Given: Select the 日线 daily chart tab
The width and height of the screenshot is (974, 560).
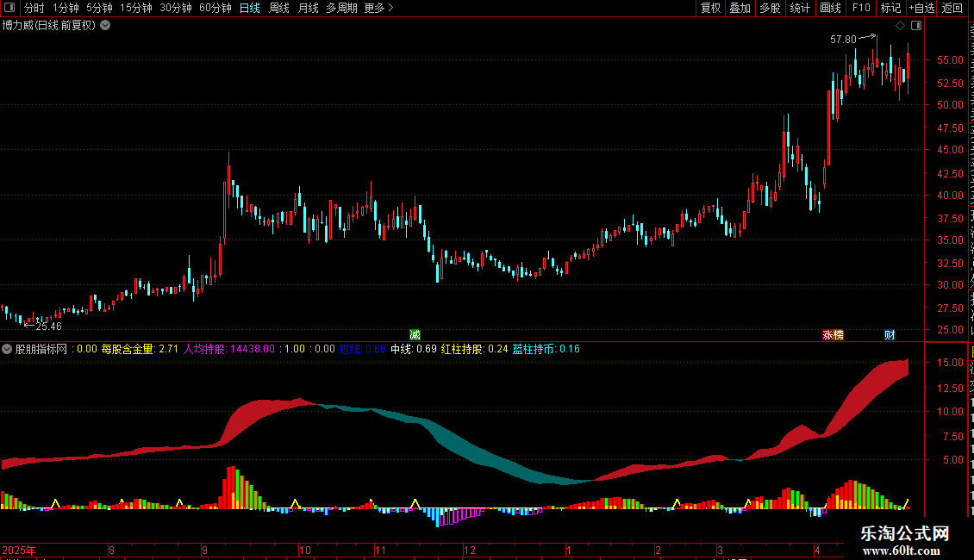Looking at the screenshot, I should click(250, 8).
